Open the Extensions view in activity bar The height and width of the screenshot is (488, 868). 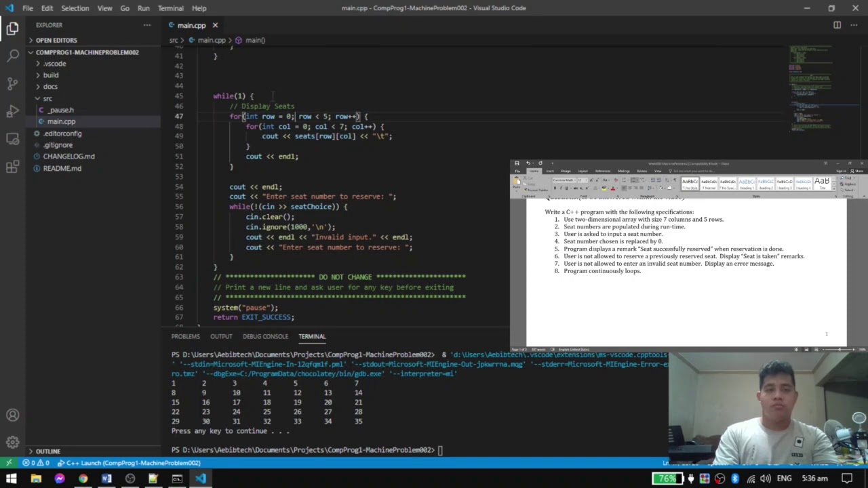[x=12, y=166]
